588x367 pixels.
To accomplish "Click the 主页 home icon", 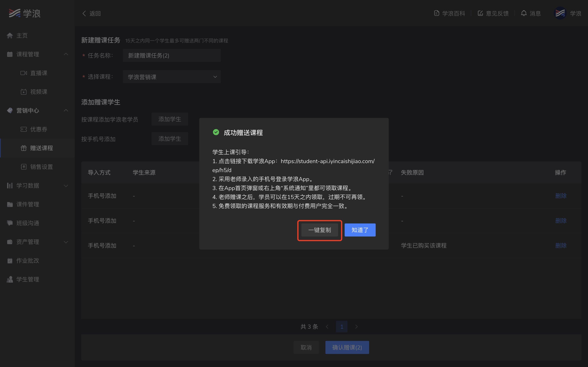I will click(10, 35).
